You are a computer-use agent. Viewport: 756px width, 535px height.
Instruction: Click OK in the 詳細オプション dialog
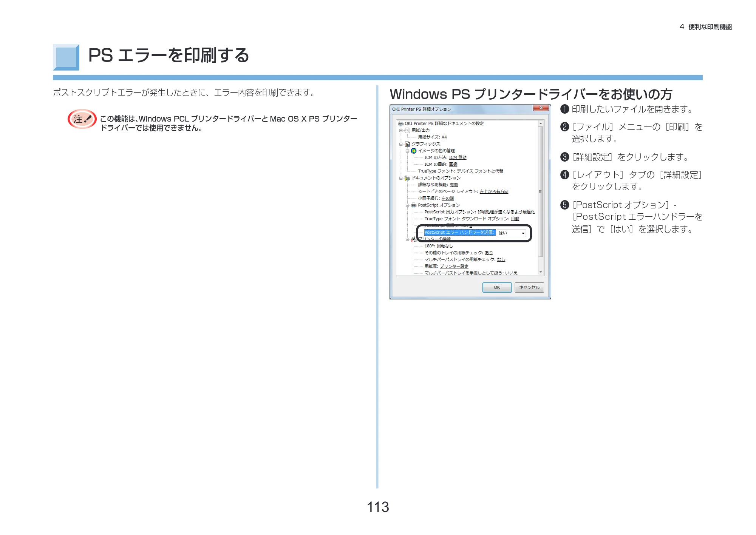tap(497, 287)
